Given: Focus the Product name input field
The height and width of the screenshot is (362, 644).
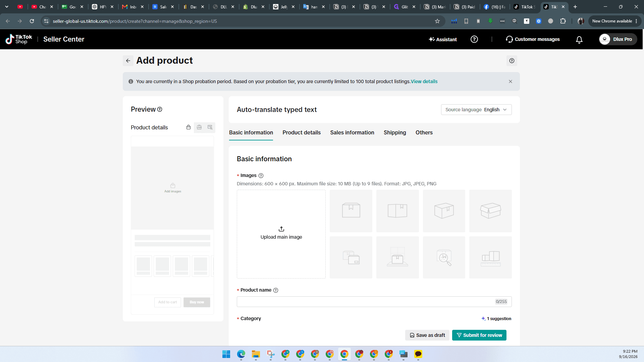Looking at the screenshot, I should tap(374, 302).
